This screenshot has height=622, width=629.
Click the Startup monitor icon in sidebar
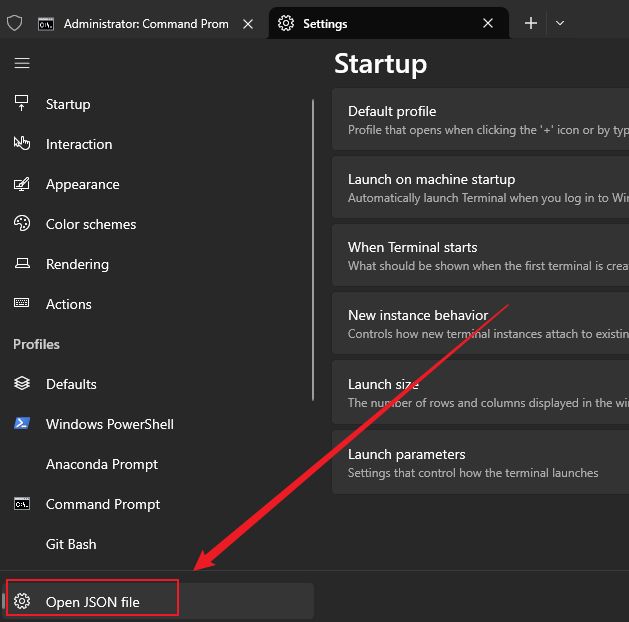coord(22,103)
